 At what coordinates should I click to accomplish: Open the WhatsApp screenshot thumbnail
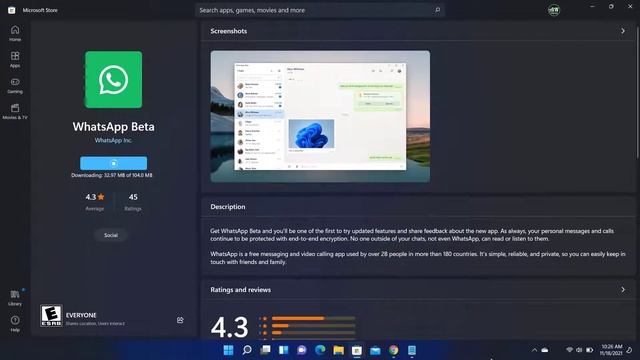coord(320,116)
